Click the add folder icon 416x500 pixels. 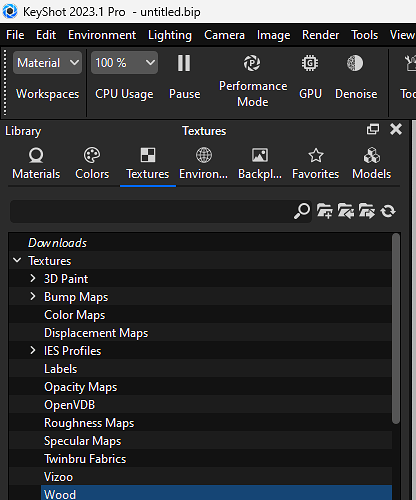pyautogui.click(x=325, y=211)
